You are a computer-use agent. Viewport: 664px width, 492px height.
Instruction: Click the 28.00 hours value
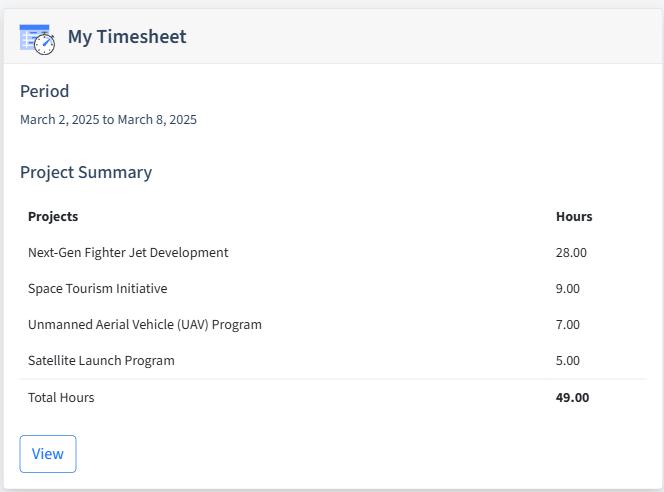coord(571,252)
